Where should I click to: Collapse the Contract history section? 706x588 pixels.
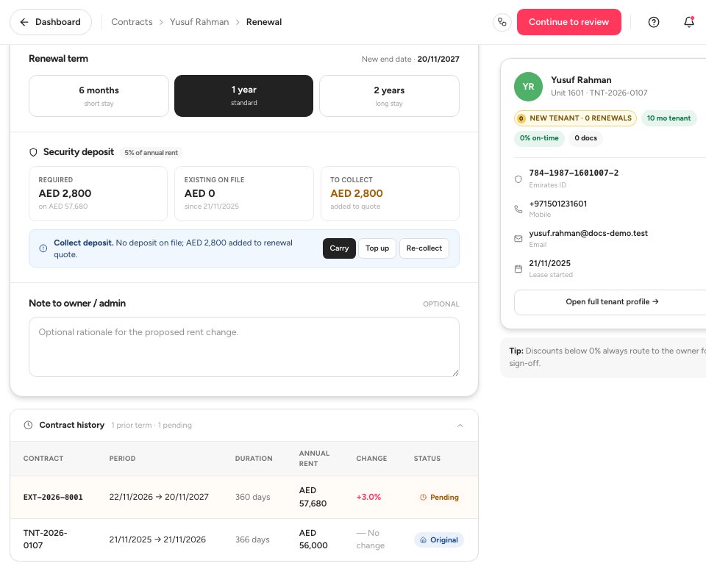point(460,426)
